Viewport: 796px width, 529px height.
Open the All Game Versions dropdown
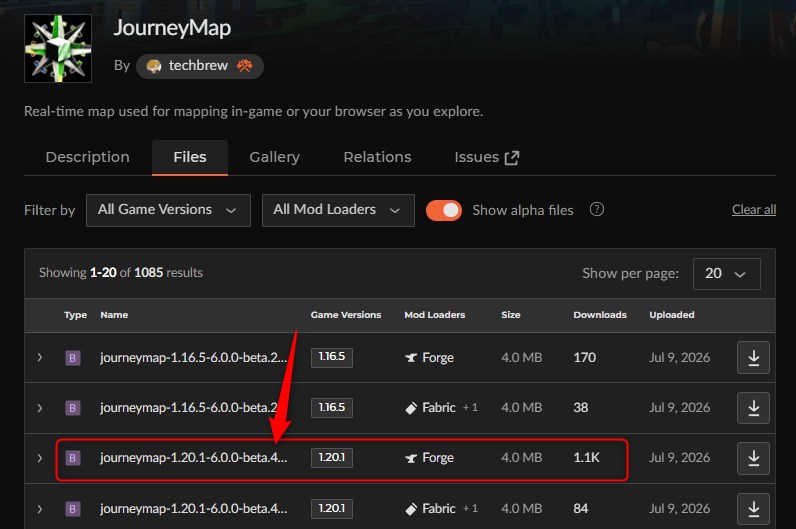[168, 210]
